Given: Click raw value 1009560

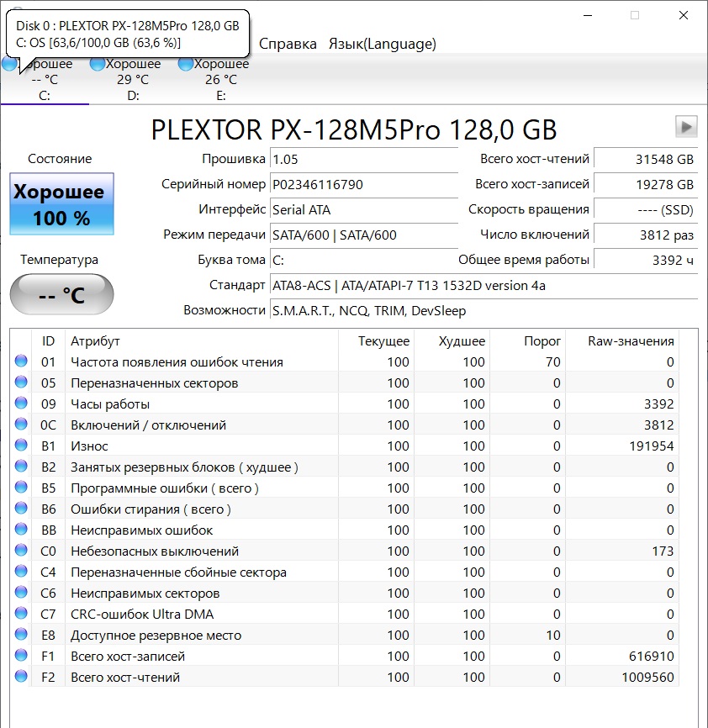Looking at the screenshot, I should coord(647,678).
